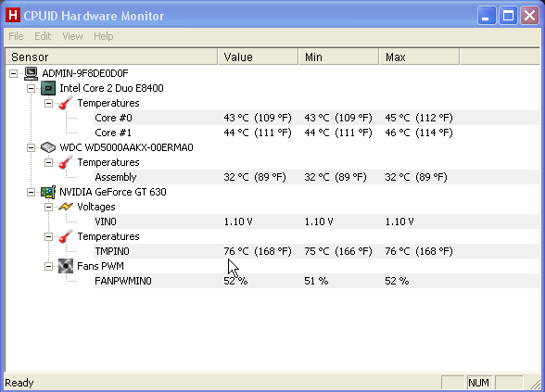Viewport: 545px width, 392px height.
Task: Collapse the Voltages group
Action: tap(48, 207)
